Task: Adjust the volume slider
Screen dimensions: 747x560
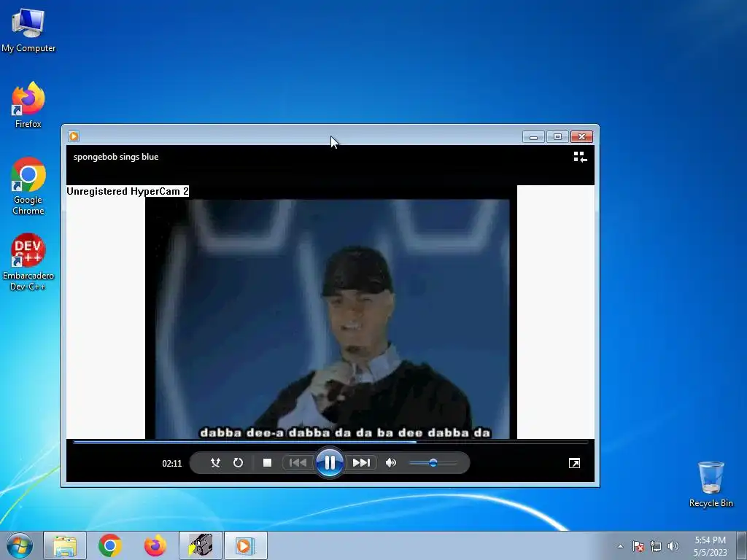Action: click(x=433, y=462)
